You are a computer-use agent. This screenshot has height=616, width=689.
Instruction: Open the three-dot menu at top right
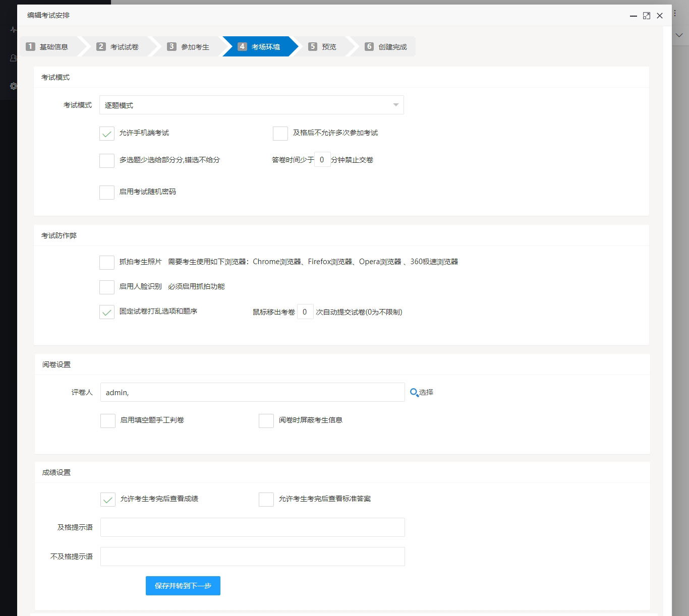click(675, 13)
